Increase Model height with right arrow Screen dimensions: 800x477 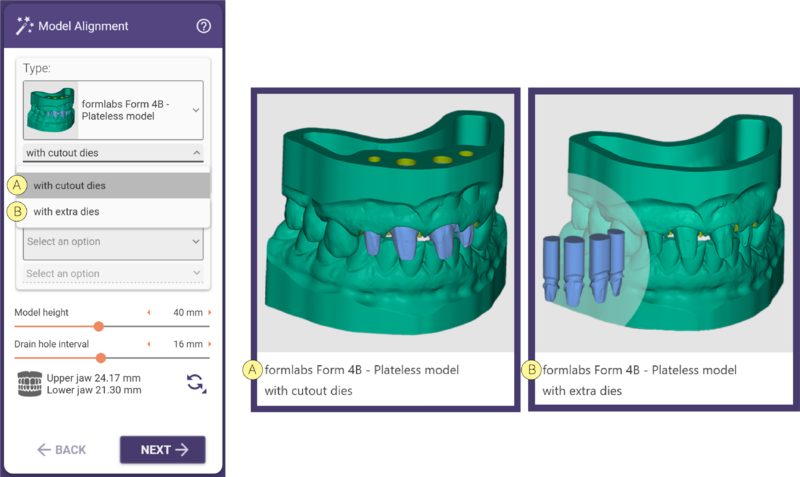pos(210,312)
